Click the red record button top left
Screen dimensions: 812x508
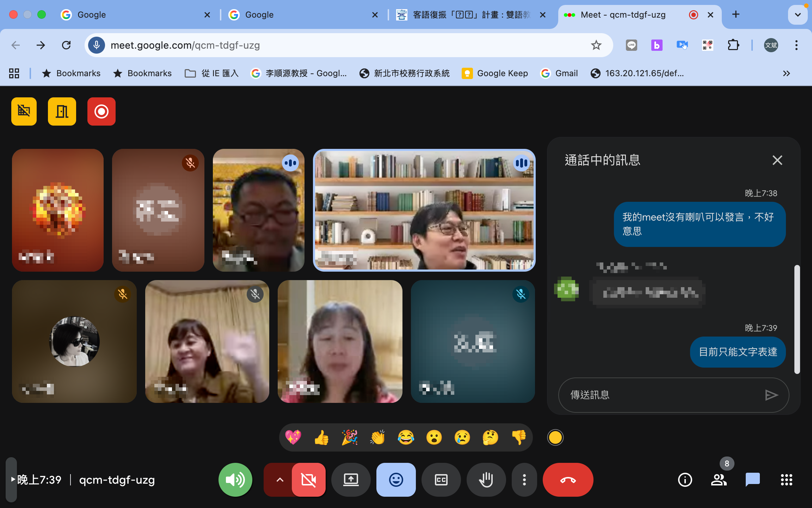[x=101, y=111]
